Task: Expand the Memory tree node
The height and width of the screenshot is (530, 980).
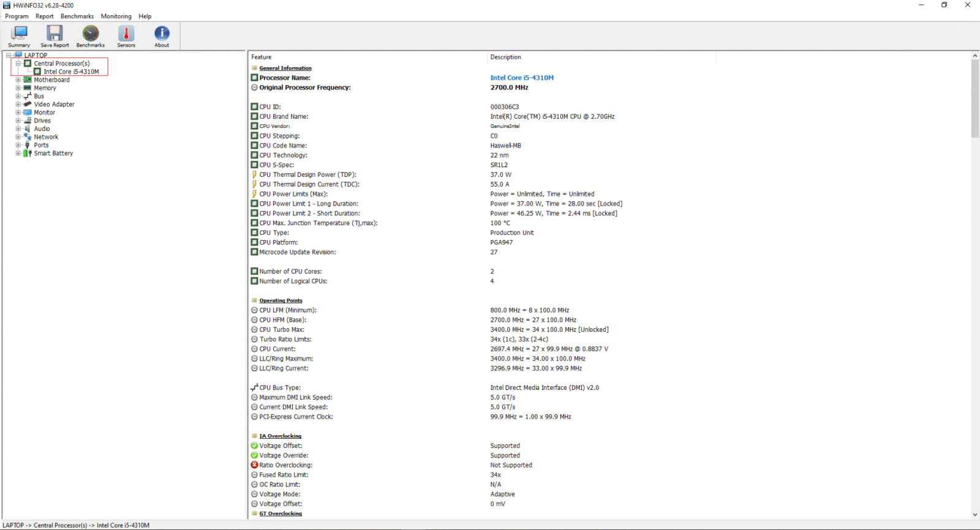Action: coord(18,88)
